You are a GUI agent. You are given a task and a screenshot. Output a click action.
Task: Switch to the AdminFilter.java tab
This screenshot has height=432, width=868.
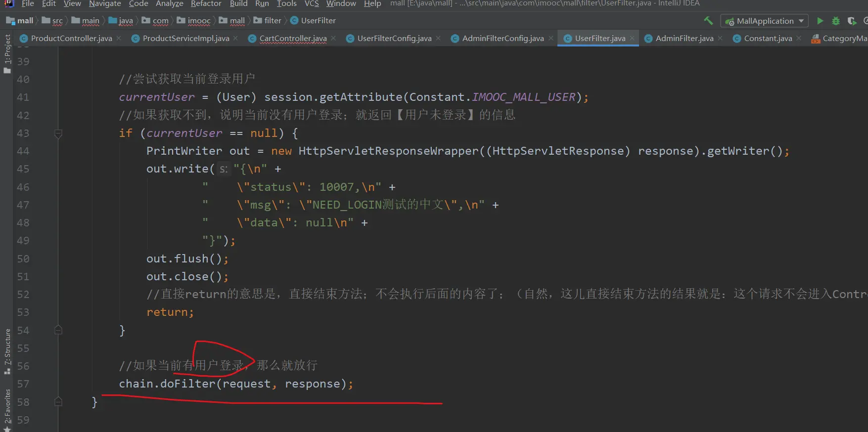coord(684,38)
